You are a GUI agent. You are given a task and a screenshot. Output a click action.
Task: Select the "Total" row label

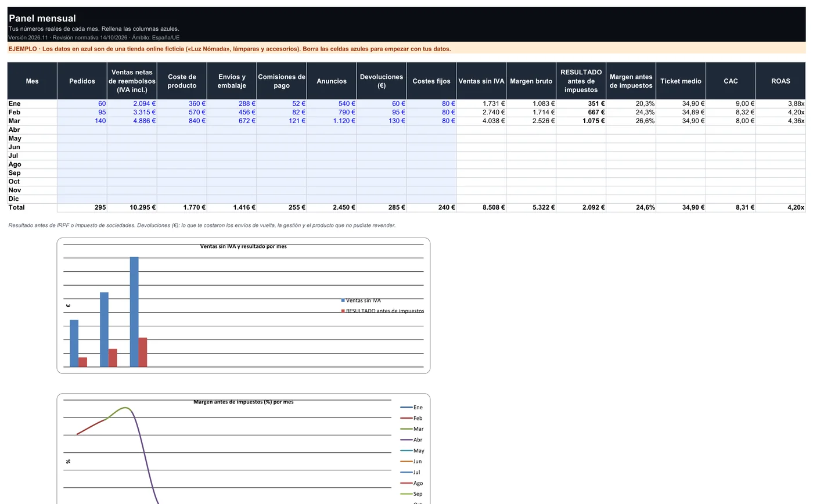(x=17, y=208)
